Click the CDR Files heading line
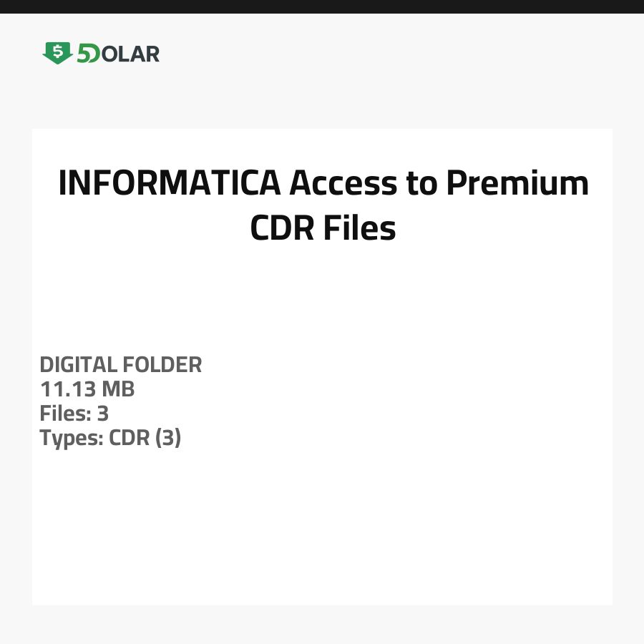 point(322,228)
